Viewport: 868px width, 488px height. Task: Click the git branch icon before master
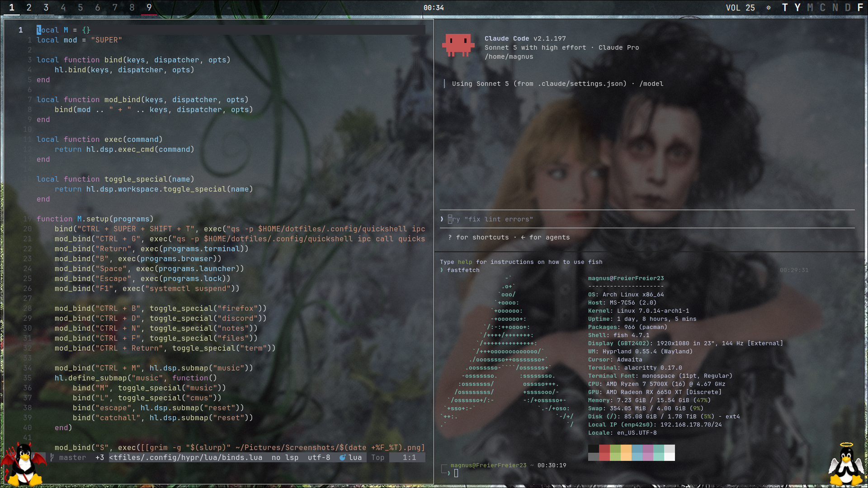52,457
